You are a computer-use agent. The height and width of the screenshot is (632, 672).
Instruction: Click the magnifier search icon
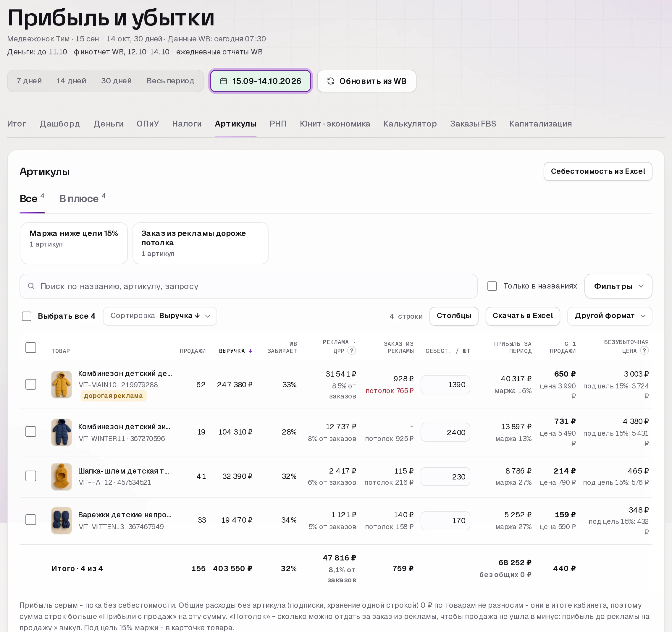(x=31, y=286)
